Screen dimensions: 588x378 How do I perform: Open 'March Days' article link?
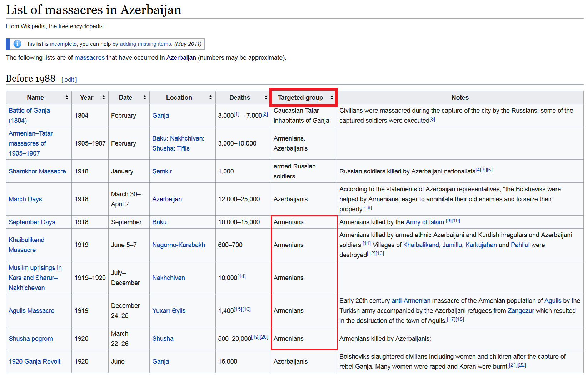click(x=25, y=199)
